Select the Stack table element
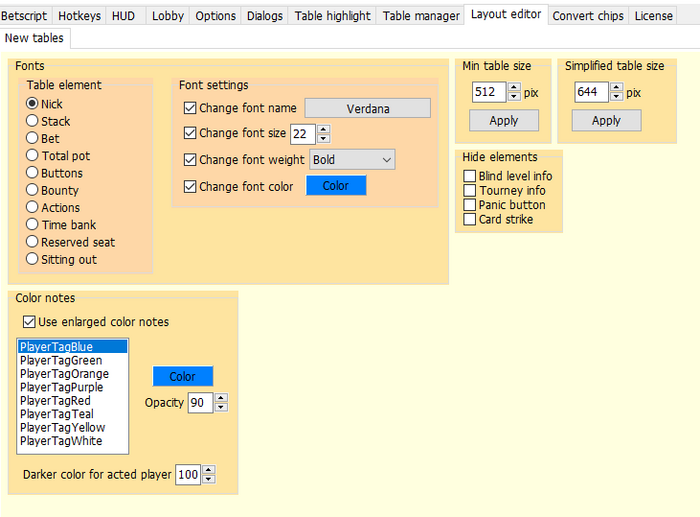The height and width of the screenshot is (517, 700). pos(33,121)
